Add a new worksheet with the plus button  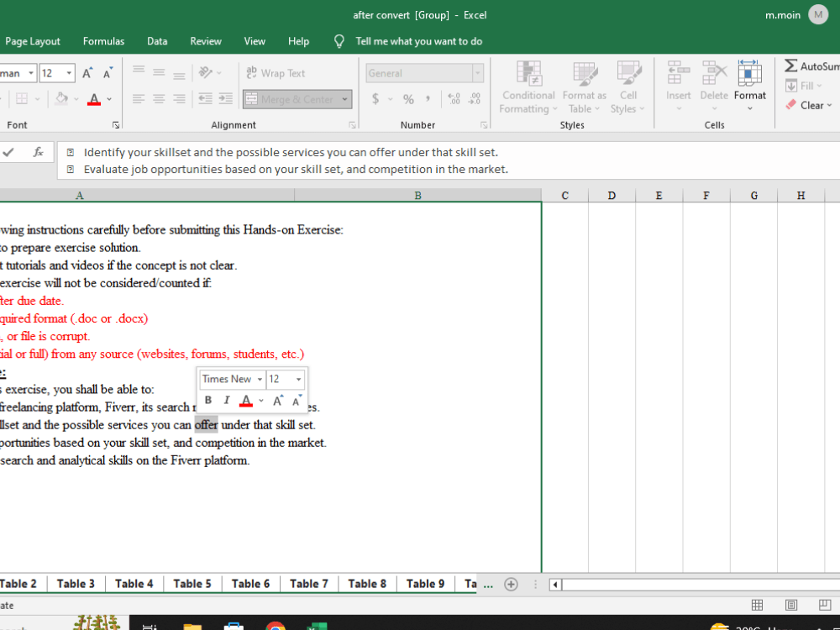pyautogui.click(x=511, y=583)
